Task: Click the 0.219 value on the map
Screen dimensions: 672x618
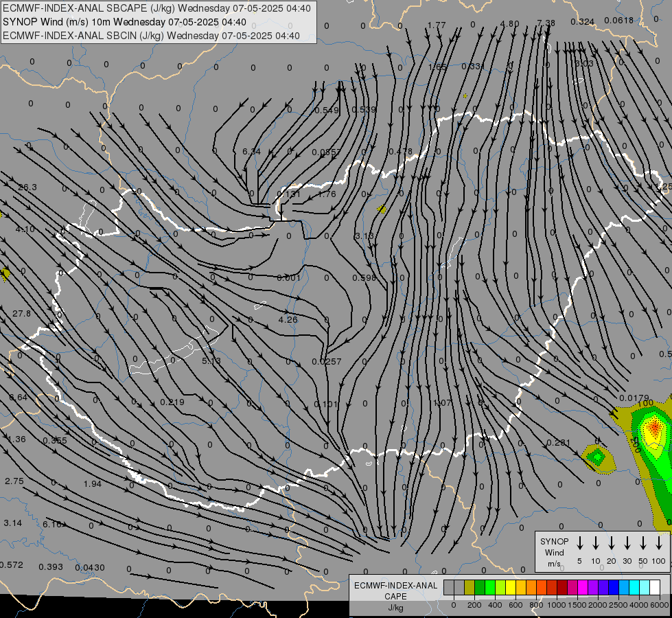Action: pos(172,402)
